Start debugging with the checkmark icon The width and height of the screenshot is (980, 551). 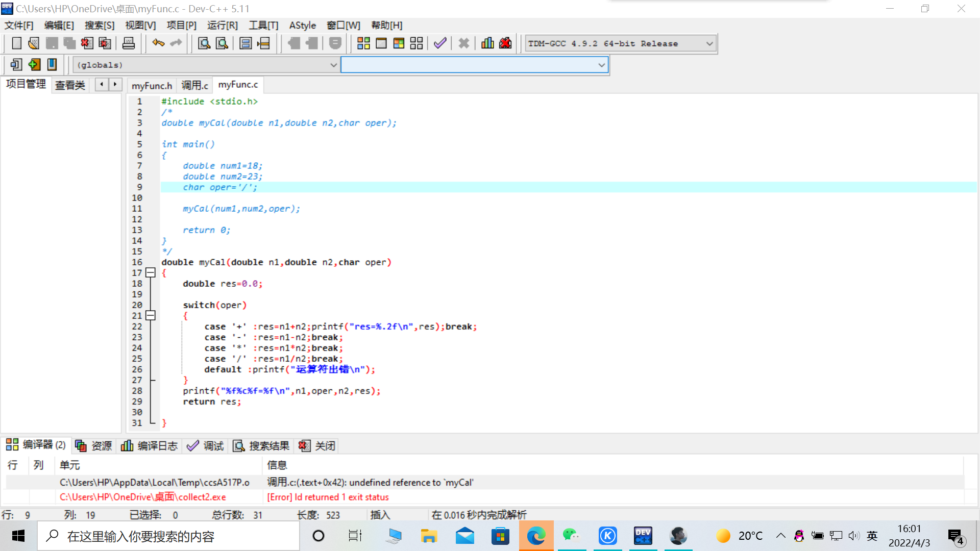440,43
